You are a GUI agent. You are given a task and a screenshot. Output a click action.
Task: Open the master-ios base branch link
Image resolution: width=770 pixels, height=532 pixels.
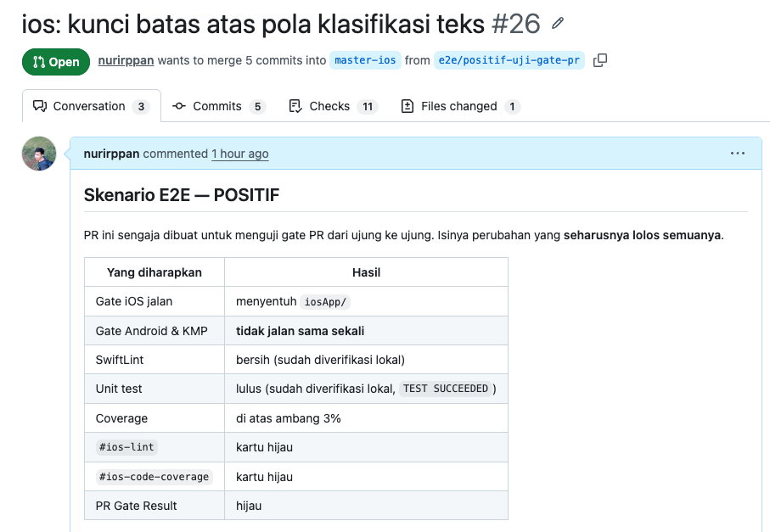[365, 60]
